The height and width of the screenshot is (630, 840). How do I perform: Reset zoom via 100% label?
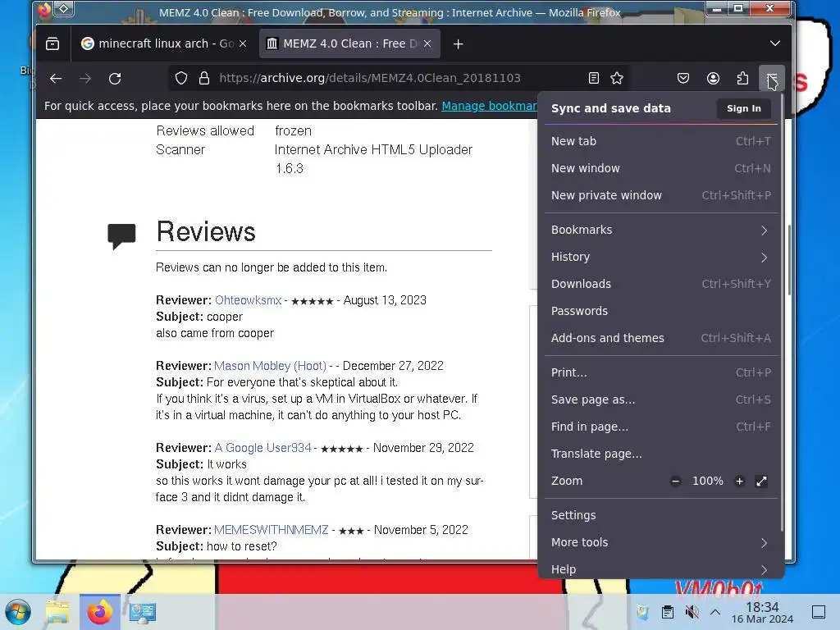pos(707,481)
